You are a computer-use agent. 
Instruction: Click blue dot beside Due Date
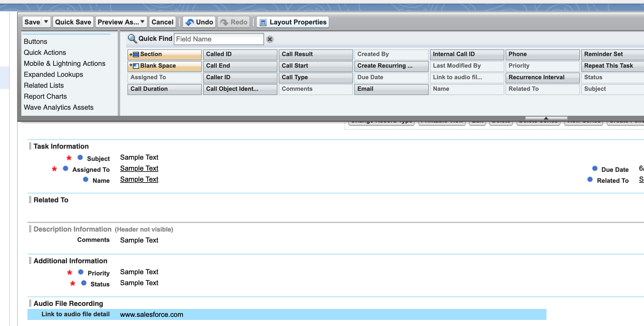[595, 168]
